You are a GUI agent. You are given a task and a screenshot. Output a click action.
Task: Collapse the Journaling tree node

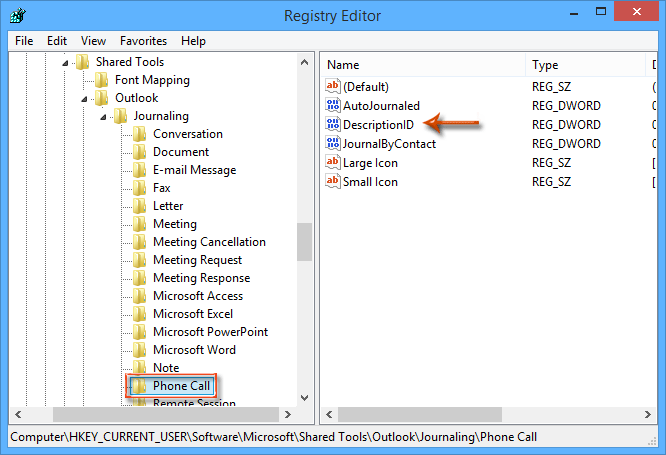[x=103, y=117]
